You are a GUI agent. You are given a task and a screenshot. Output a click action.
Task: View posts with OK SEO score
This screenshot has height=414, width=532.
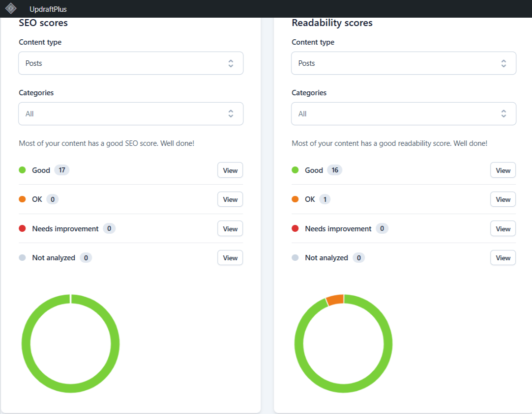click(230, 199)
